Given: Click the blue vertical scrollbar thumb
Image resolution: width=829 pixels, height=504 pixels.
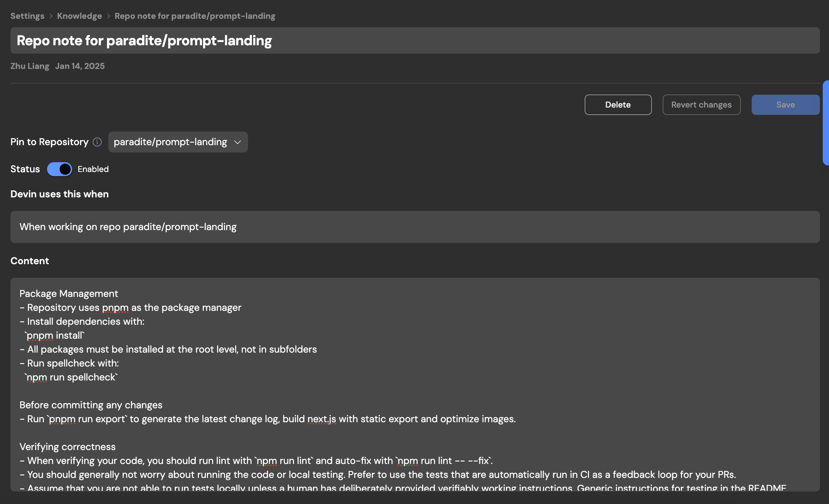Looking at the screenshot, I should 826,123.
